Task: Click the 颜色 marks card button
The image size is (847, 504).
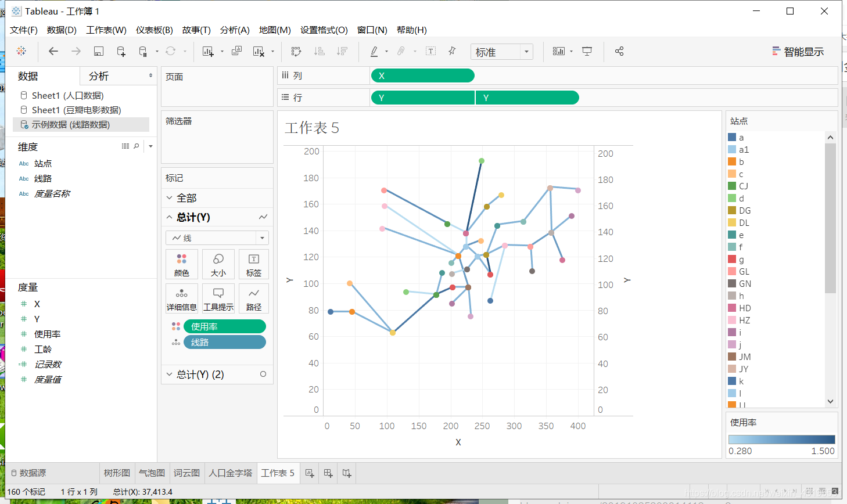Action: [x=182, y=265]
